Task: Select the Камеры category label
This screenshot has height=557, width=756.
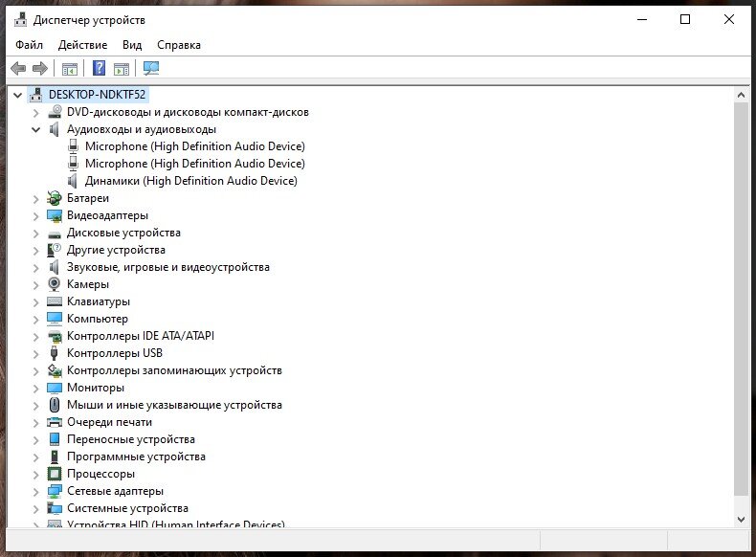Action: [88, 284]
